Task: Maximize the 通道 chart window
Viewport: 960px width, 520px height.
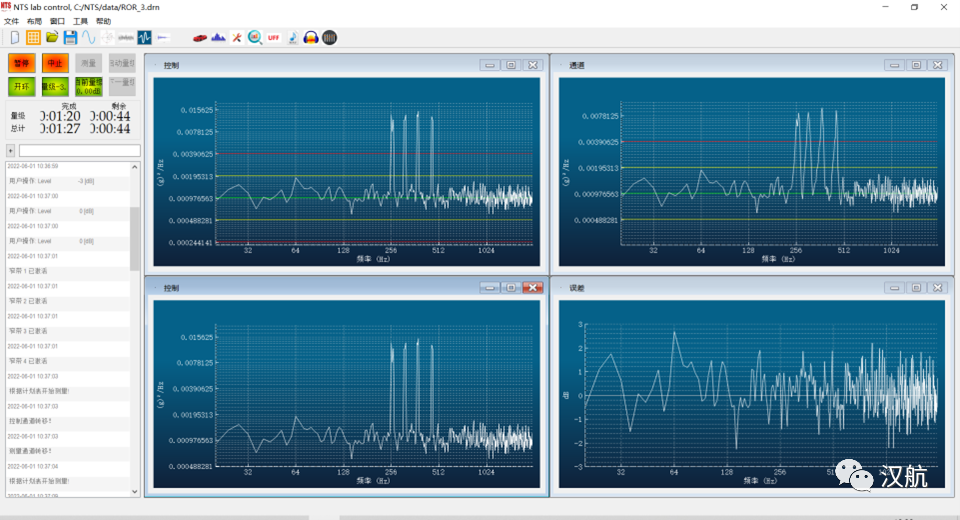Action: tap(916, 65)
